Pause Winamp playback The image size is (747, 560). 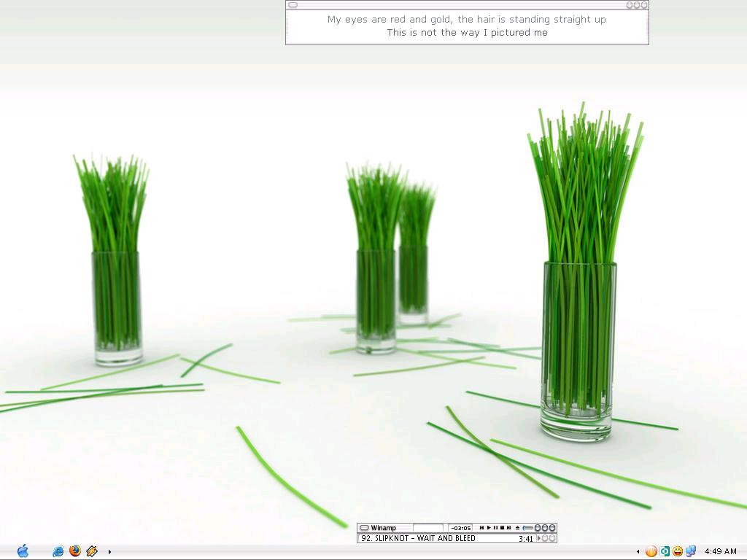[x=495, y=528]
